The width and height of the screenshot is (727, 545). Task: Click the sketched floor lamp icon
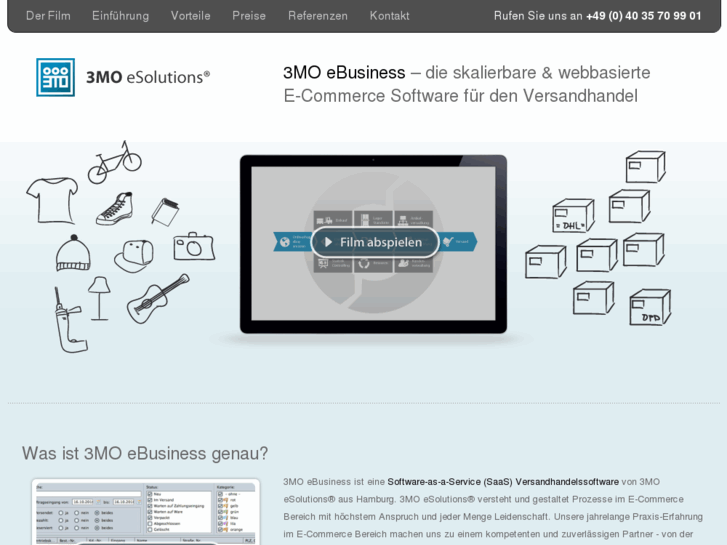click(99, 298)
